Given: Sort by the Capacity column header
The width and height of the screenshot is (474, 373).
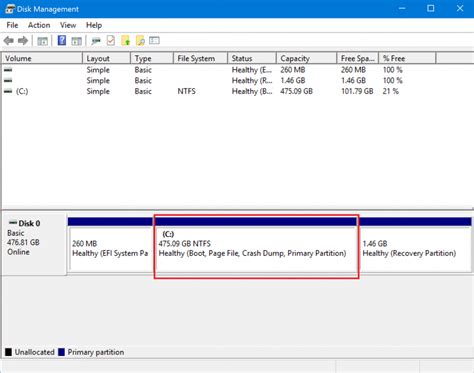Looking at the screenshot, I should 307,58.
